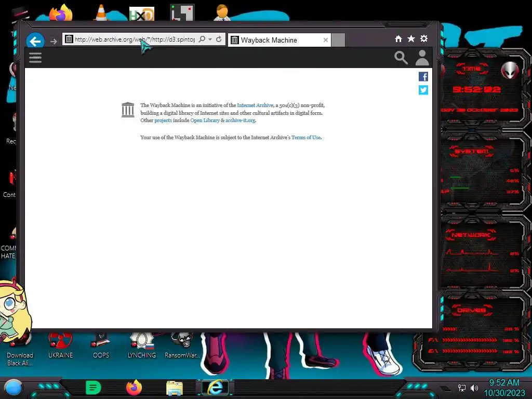
Task: Launch Firefox from the taskbar
Action: (134, 388)
